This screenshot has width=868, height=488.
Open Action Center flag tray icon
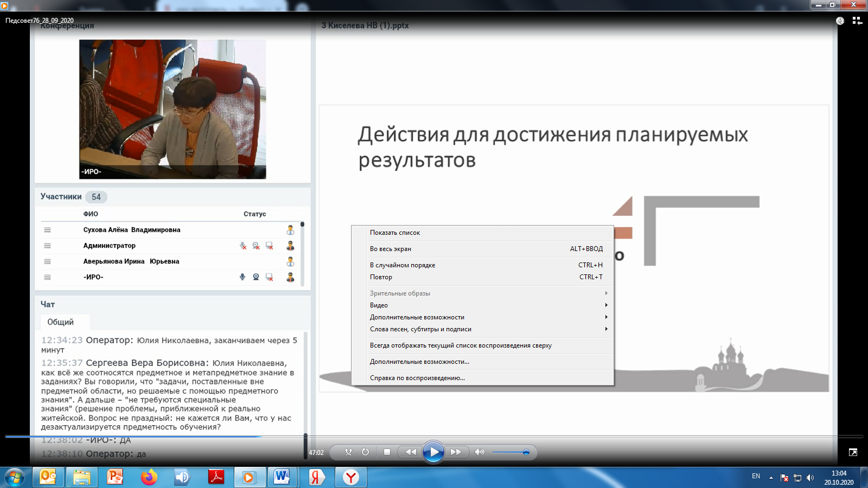[x=784, y=478]
